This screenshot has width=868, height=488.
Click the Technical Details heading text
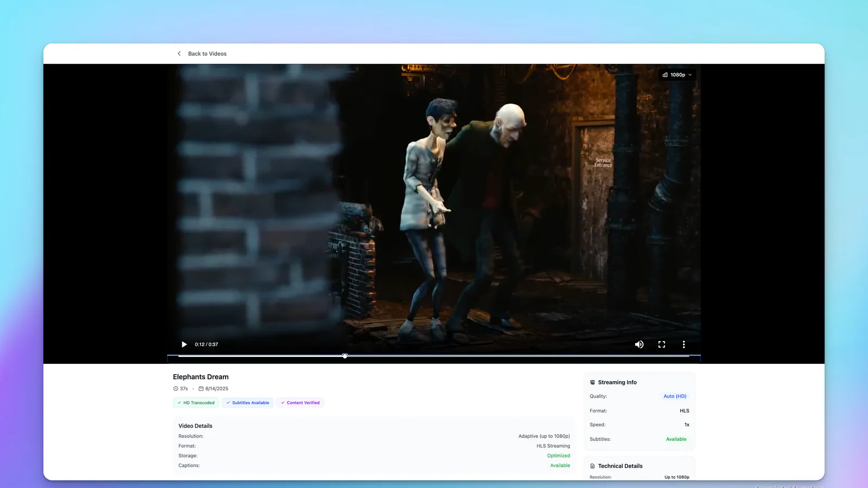(x=620, y=466)
